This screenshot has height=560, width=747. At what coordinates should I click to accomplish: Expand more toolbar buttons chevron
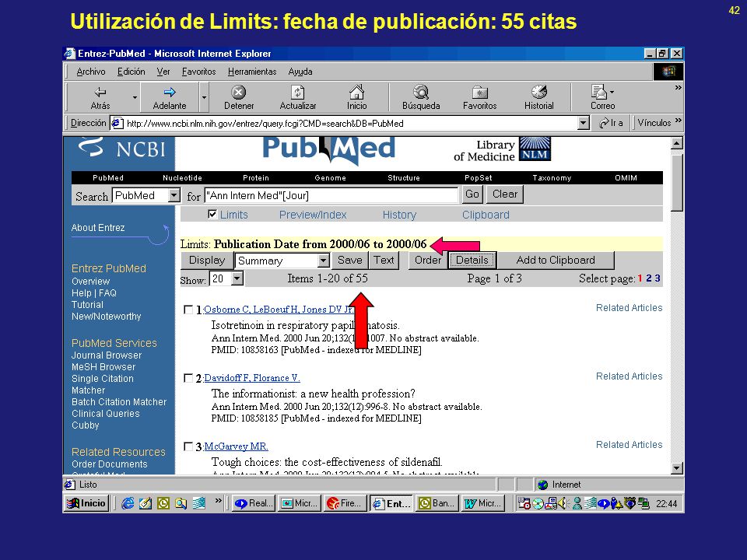tap(678, 88)
